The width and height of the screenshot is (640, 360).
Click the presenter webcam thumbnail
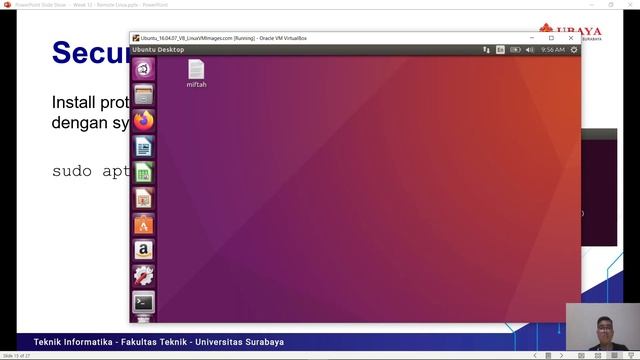click(x=603, y=327)
